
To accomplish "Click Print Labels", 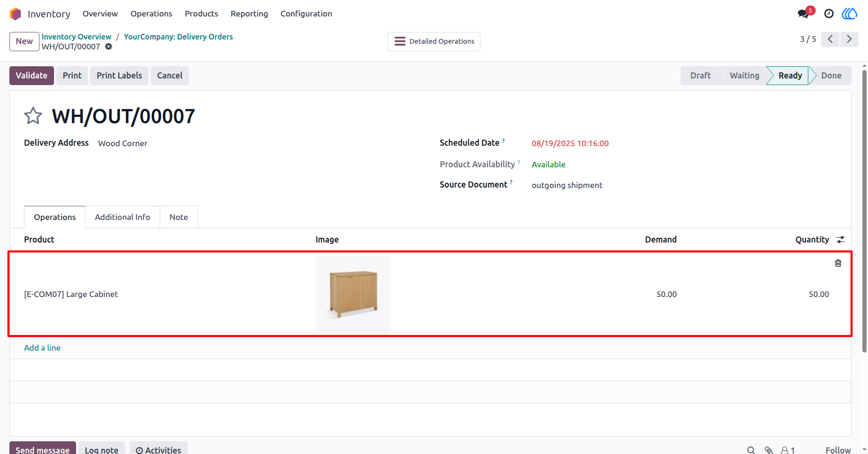I will [119, 76].
